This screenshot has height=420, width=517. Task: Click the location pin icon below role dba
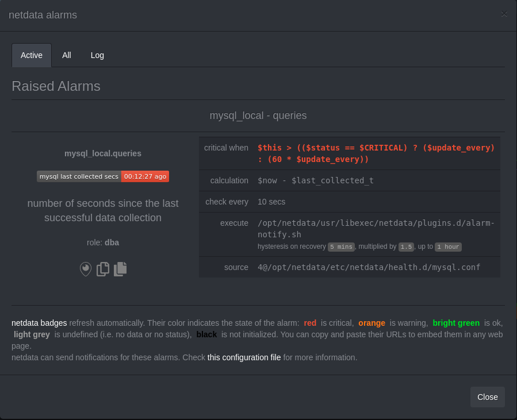pyautogui.click(x=85, y=269)
